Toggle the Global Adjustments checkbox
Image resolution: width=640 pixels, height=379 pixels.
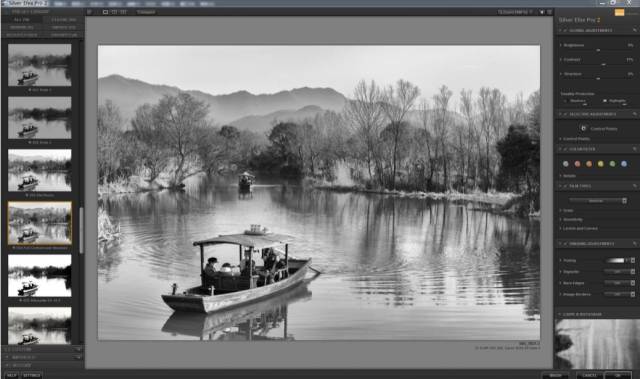point(566,31)
